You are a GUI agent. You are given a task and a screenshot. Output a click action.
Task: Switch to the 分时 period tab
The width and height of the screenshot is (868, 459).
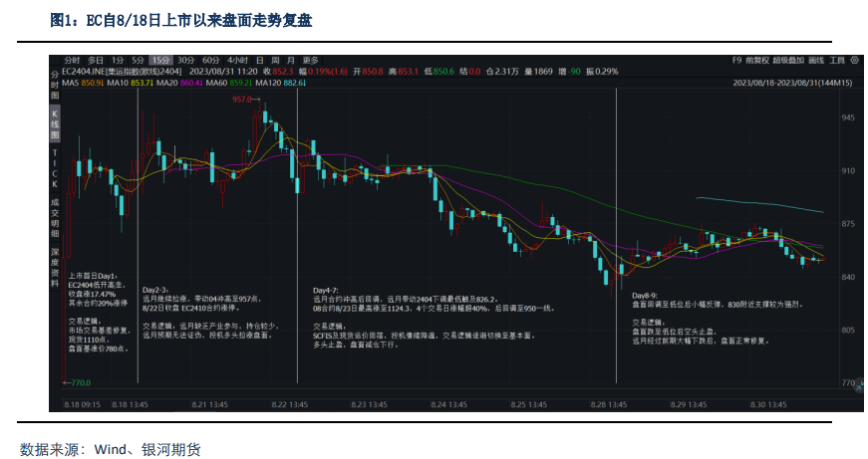[x=72, y=61]
